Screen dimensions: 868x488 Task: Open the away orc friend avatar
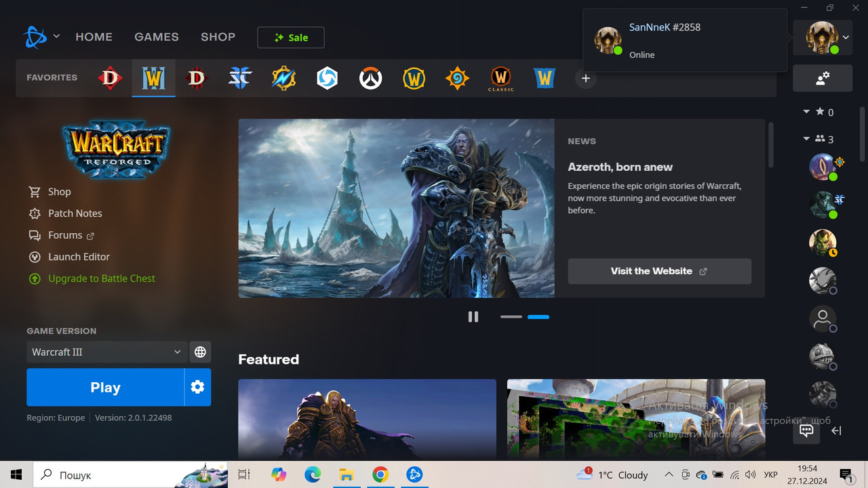coord(823,243)
